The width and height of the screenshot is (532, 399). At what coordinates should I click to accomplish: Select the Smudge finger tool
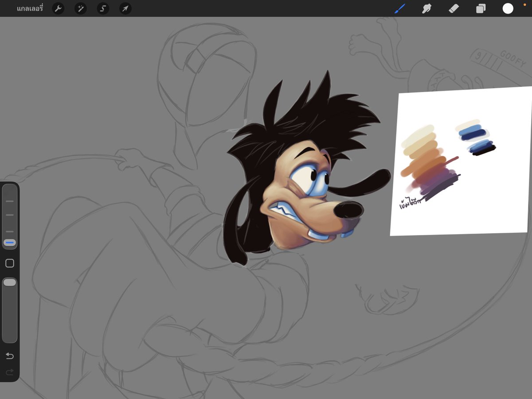(426, 8)
